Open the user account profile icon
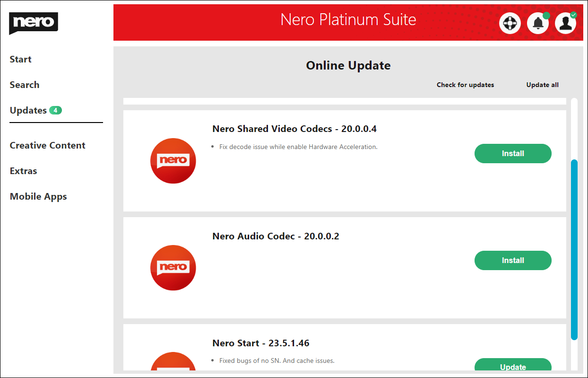 pyautogui.click(x=565, y=23)
